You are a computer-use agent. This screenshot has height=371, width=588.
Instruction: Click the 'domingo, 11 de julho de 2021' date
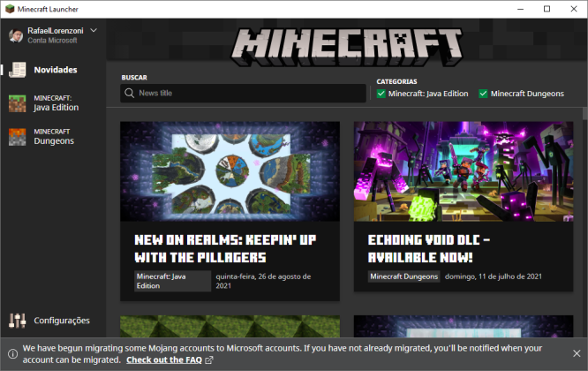tap(494, 276)
